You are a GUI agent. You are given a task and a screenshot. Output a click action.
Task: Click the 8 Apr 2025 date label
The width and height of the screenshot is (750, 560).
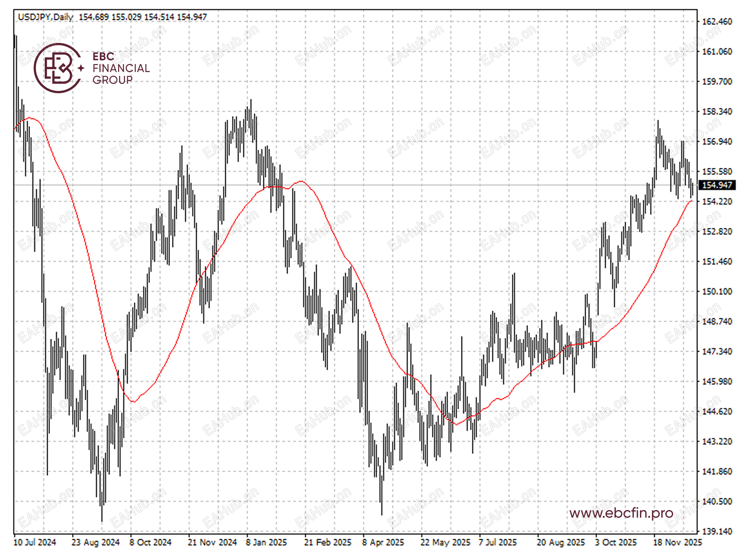coord(383,542)
